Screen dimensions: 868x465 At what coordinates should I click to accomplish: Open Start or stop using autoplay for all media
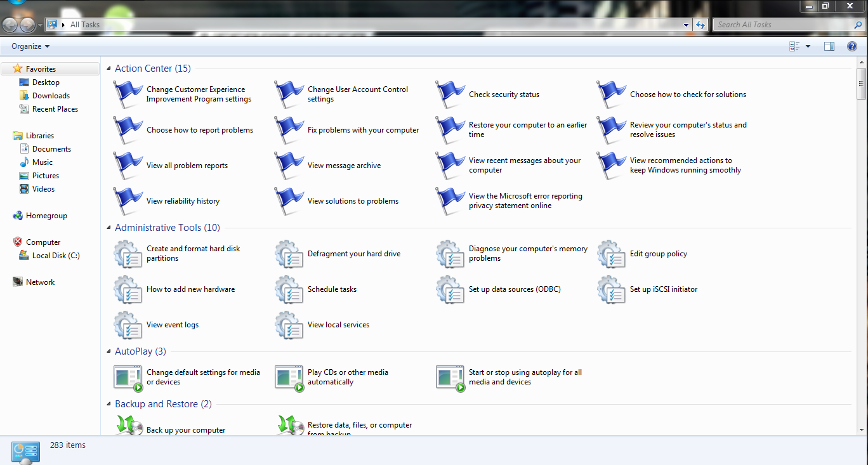click(525, 377)
